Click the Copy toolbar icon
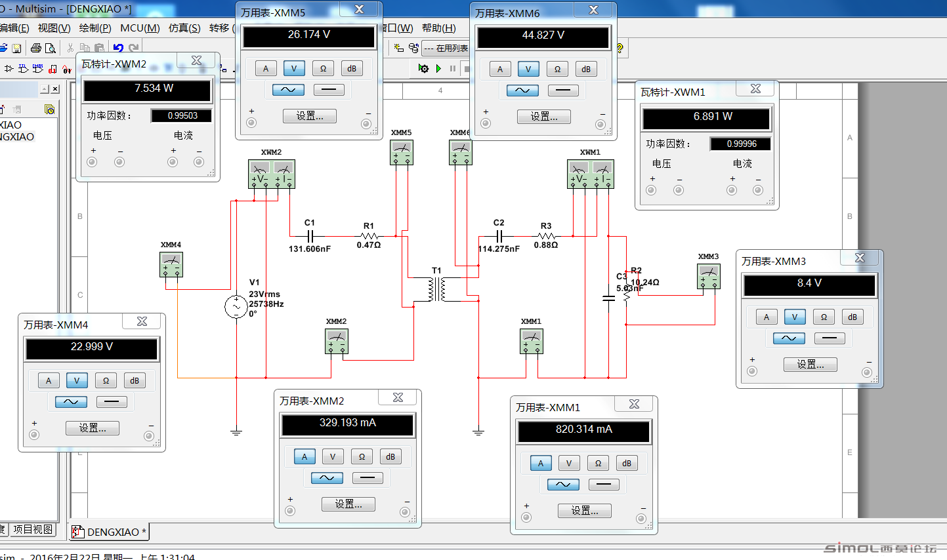The height and width of the screenshot is (560, 947). pyautogui.click(x=85, y=48)
